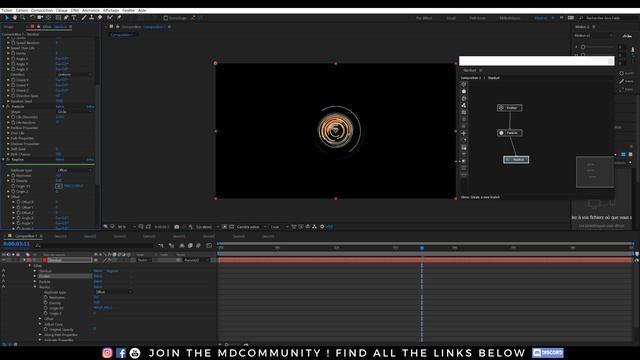This screenshot has width=640, height=360.
Task: Toggle the fx switch next to Stardust in the timeline
Action: click(x=4, y=271)
